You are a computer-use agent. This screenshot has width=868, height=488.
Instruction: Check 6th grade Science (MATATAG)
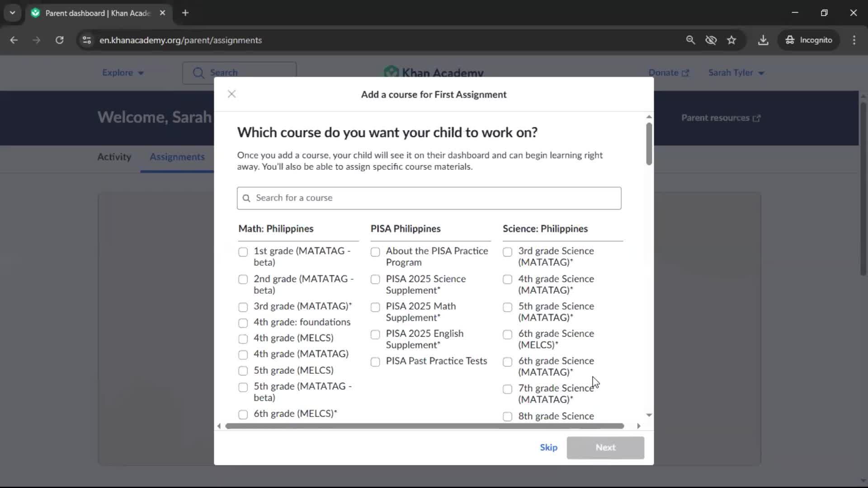coord(507,362)
